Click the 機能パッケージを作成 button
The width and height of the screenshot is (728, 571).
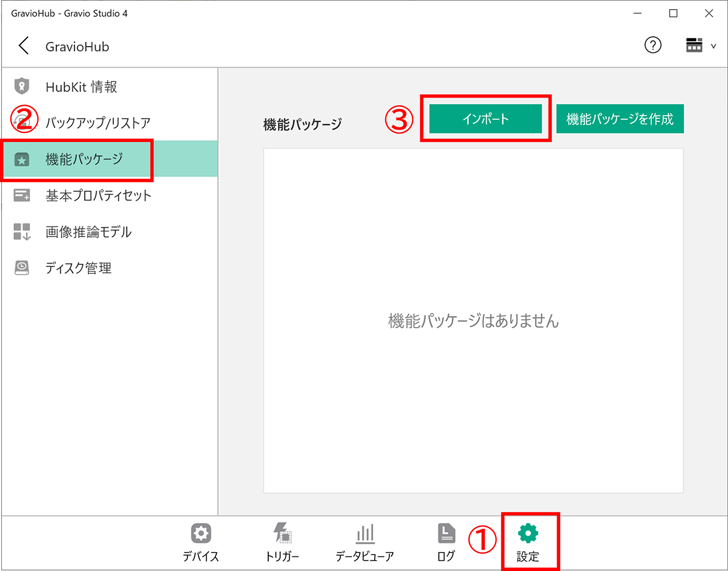[x=620, y=118]
